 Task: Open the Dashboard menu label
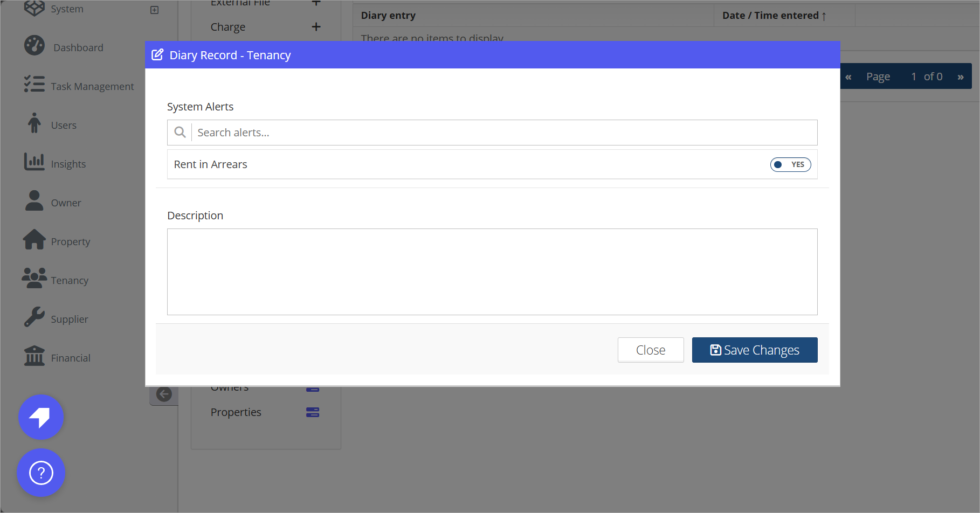click(78, 47)
